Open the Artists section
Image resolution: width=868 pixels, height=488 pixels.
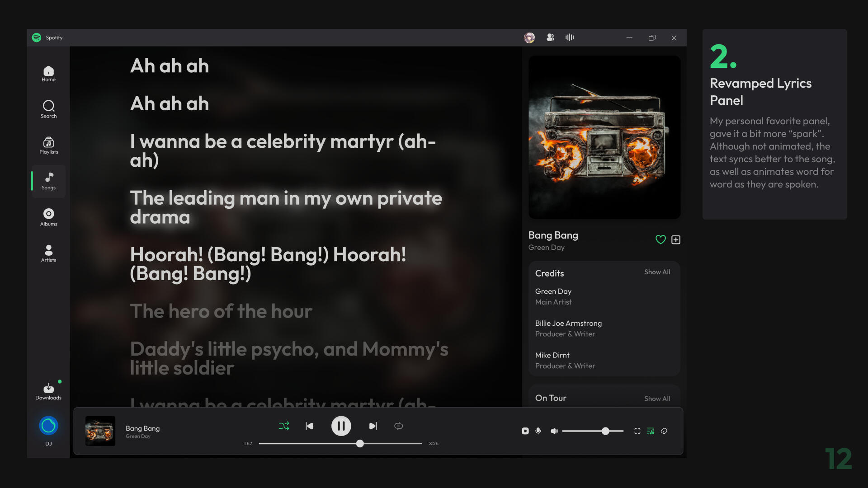pos(48,253)
